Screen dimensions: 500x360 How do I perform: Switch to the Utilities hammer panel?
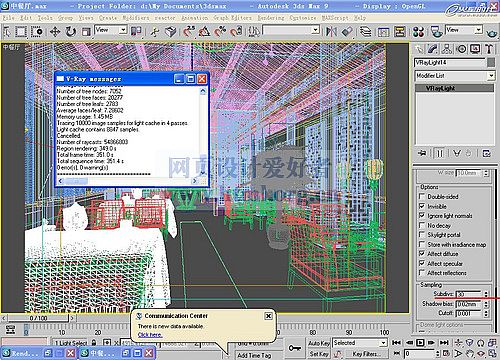click(x=489, y=49)
